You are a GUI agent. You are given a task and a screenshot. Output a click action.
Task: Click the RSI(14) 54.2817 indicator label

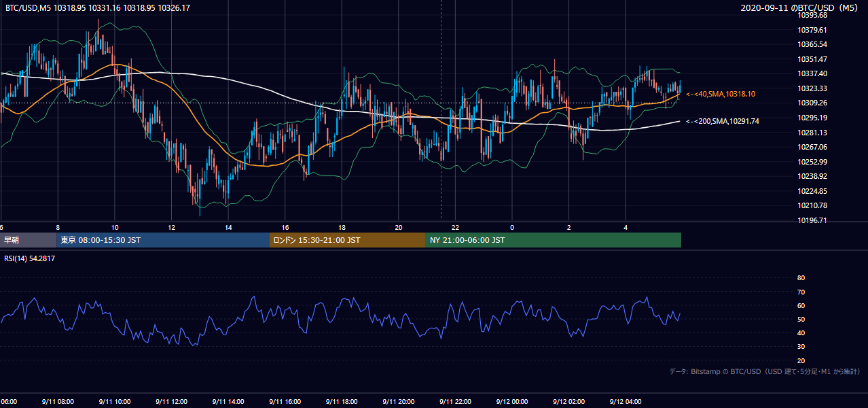coord(30,258)
